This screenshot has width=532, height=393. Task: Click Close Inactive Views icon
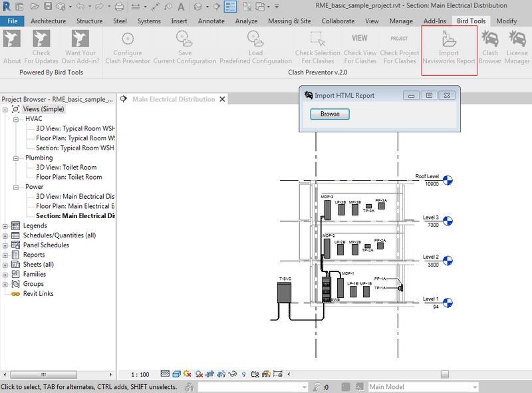tap(247, 7)
